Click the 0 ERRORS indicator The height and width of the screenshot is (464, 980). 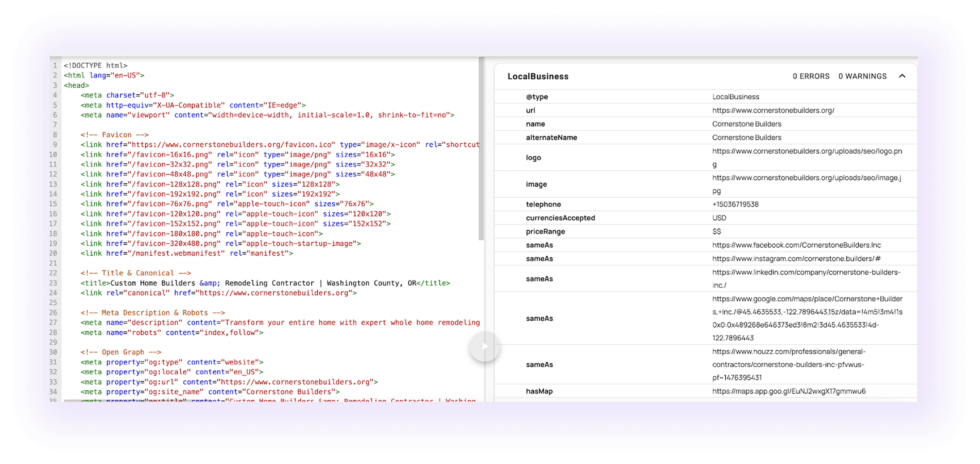click(x=811, y=76)
